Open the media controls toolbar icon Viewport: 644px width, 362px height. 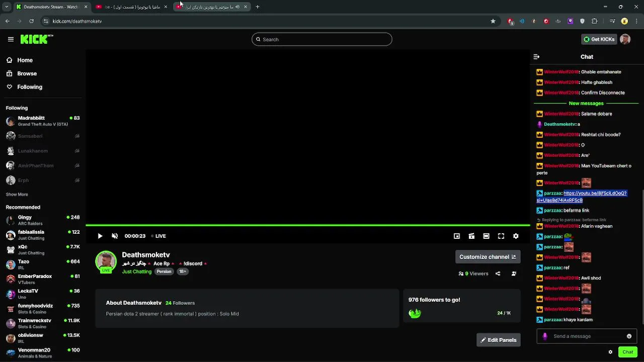[612, 21]
